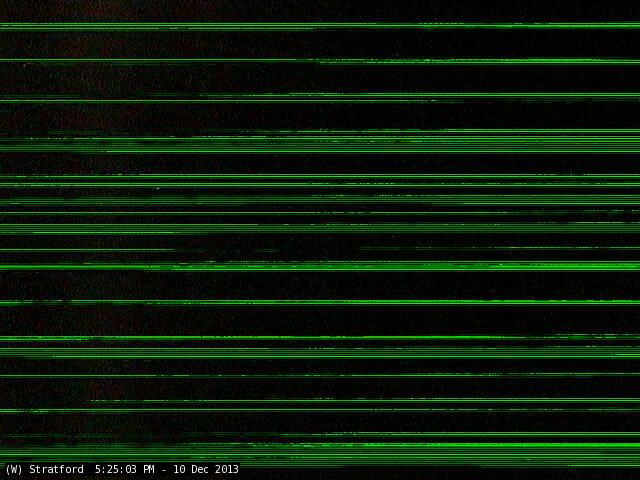Click the '5:25:03 PM' timestamp text
This screenshot has width=640, height=480.
tap(124, 469)
